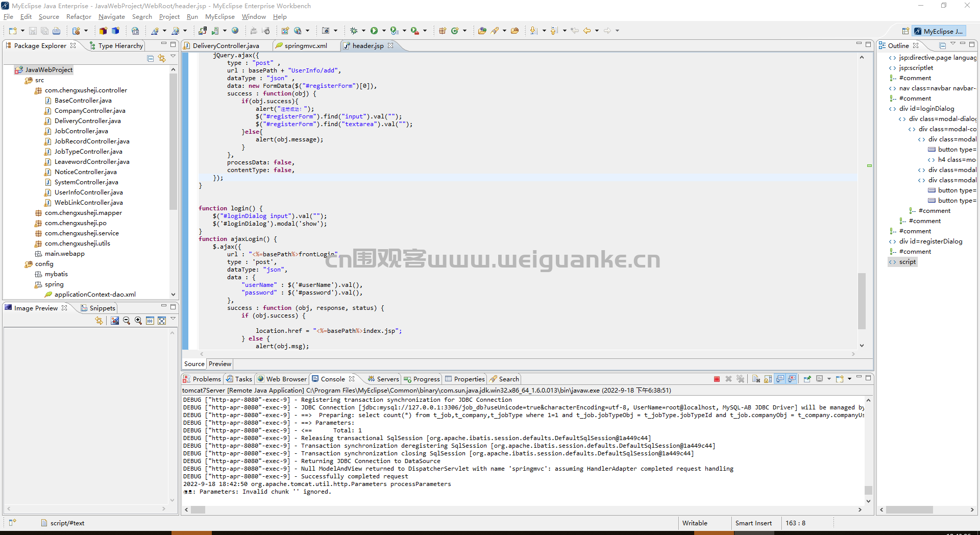Click the green Run icon

[374, 31]
